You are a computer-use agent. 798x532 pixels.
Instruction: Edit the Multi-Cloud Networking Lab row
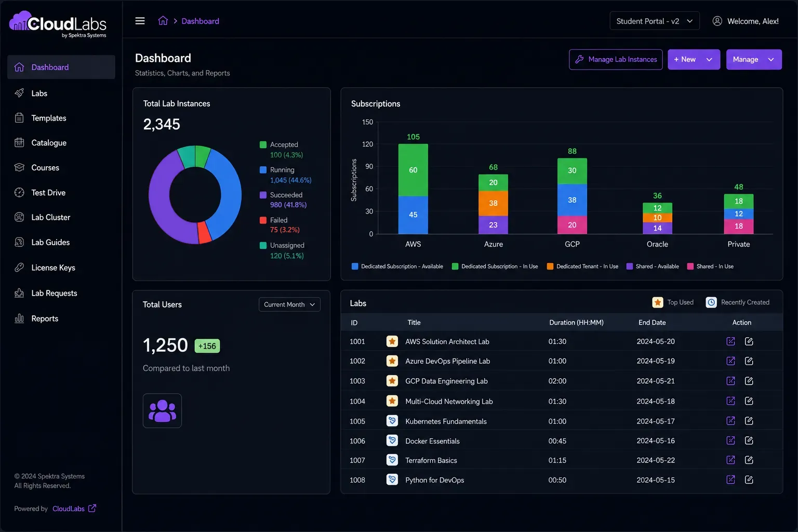[749, 401]
